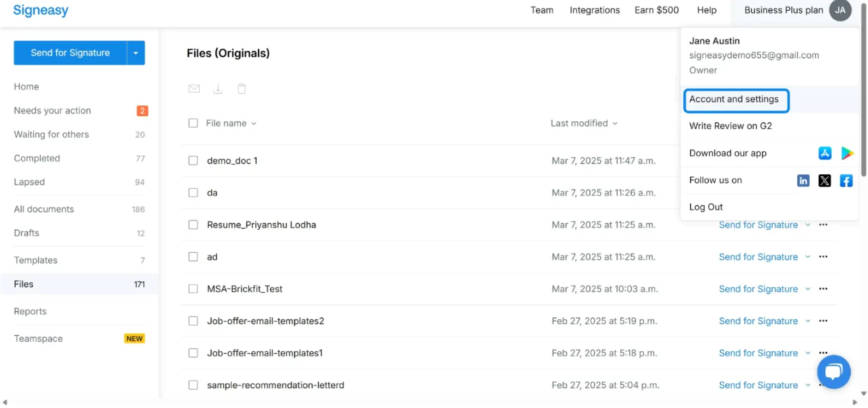Open the Google Play download icon
The width and height of the screenshot is (868, 408).
[847, 153]
